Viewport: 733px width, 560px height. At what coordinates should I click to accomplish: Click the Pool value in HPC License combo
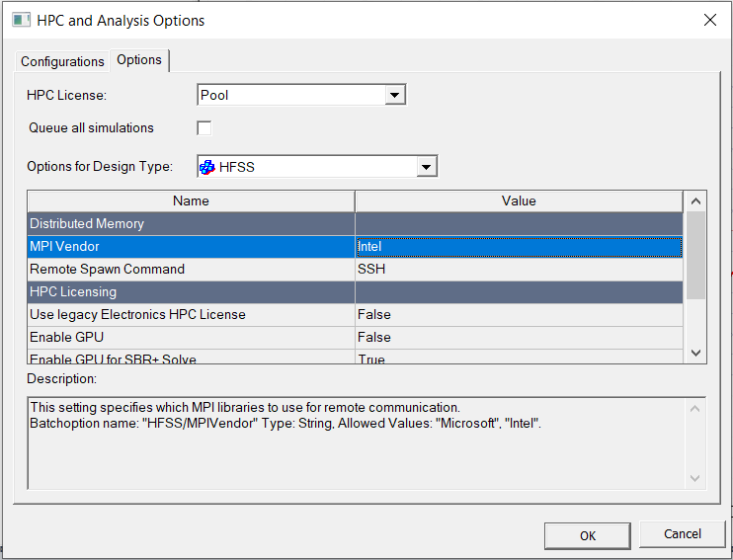[x=291, y=96]
